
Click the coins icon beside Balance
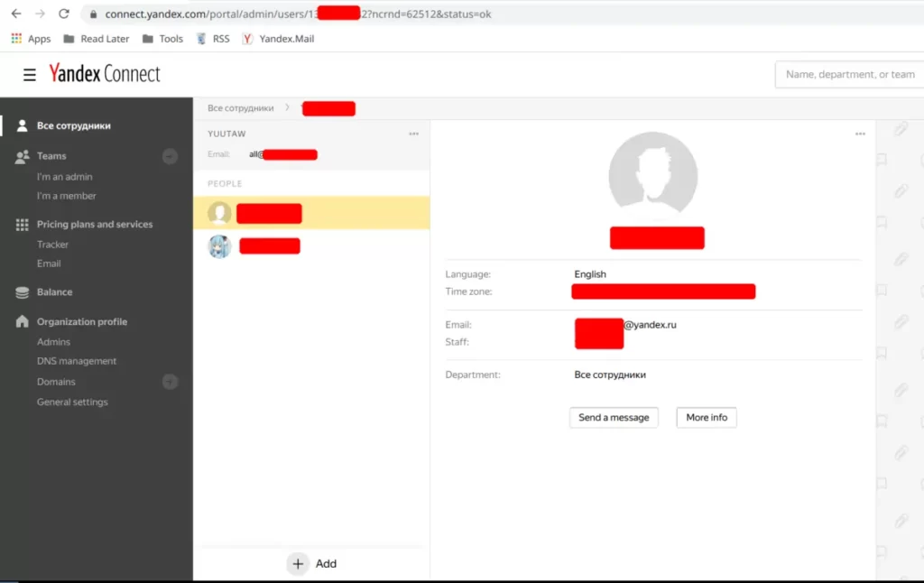pyautogui.click(x=23, y=292)
